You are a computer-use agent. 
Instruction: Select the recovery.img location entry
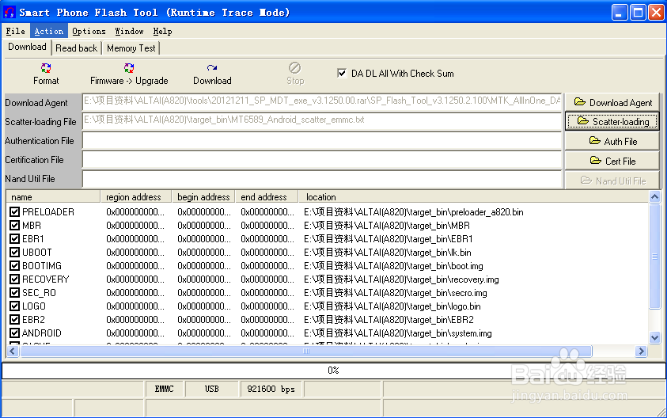[401, 279]
